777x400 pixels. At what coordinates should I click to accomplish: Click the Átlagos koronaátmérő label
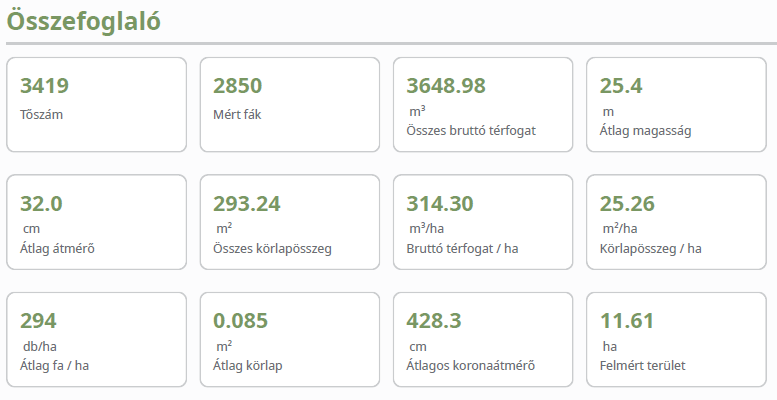(470, 366)
